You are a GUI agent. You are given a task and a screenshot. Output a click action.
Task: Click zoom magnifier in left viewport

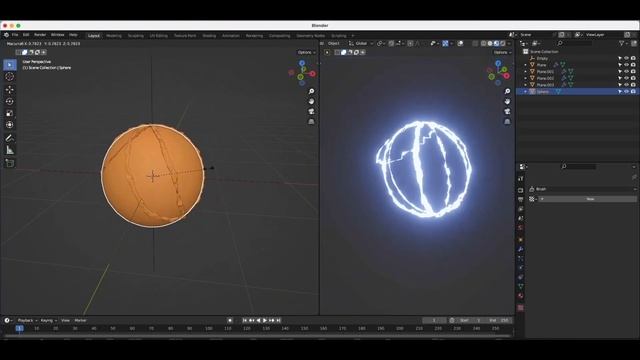coord(311,91)
